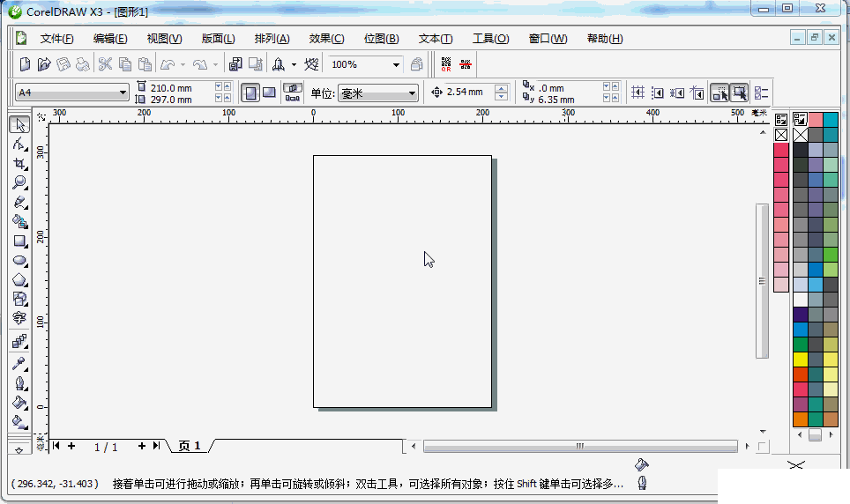Open the 毫米 units dropdown
The height and width of the screenshot is (504, 850).
412,93
